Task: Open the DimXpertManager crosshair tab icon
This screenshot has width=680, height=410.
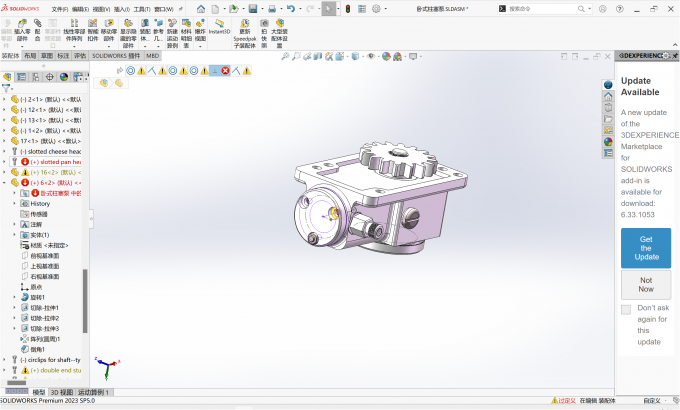Action: pos(50,77)
